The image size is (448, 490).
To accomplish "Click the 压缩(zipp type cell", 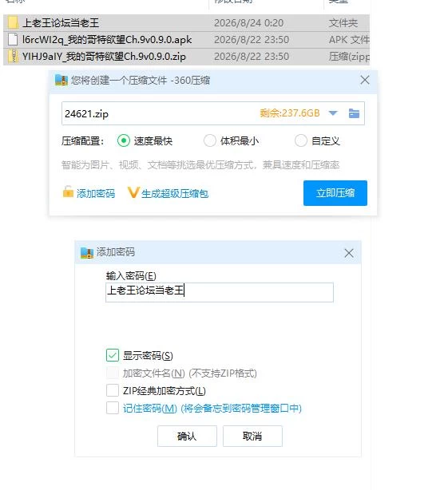I will 349,57.
